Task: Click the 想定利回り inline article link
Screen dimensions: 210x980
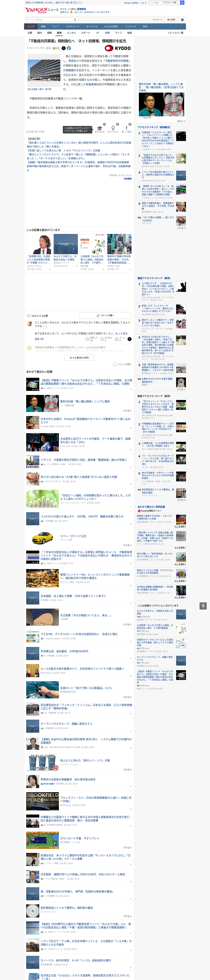Action: (x=115, y=108)
